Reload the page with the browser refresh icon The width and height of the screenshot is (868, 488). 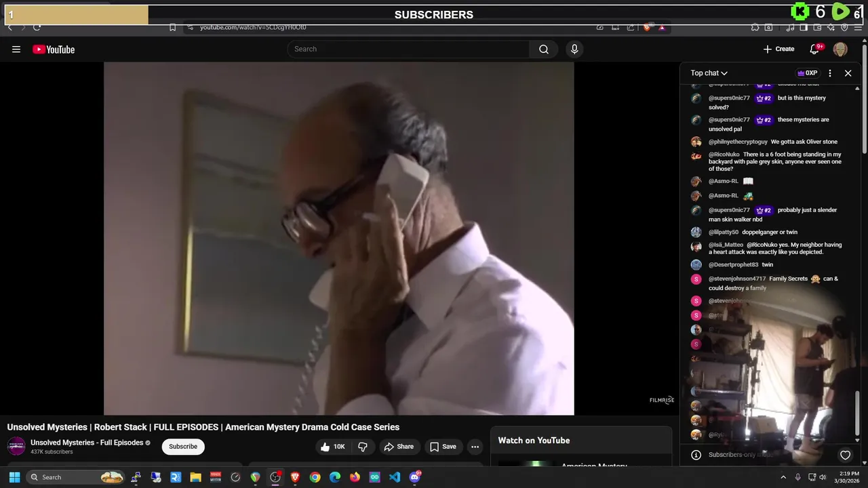(x=37, y=27)
